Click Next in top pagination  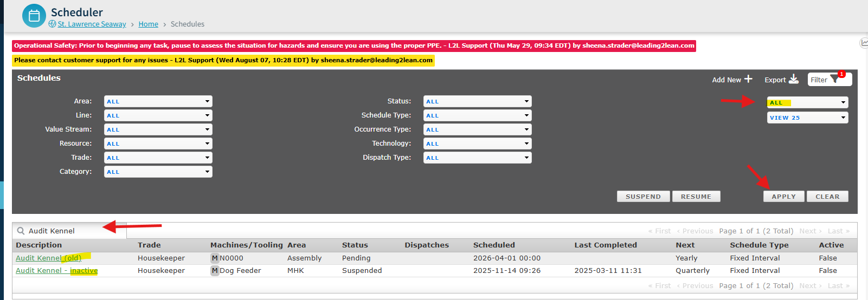[x=811, y=231]
